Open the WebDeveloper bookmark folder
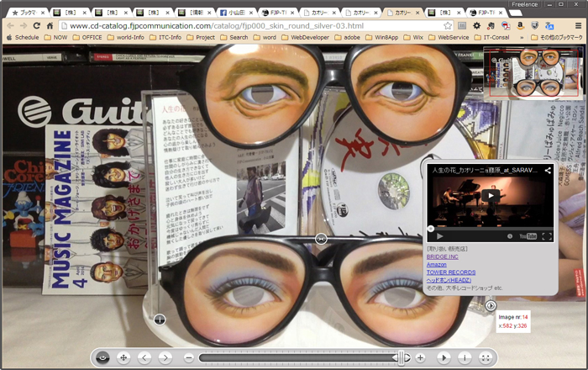Screen dimensions: 588x370 (x=305, y=38)
